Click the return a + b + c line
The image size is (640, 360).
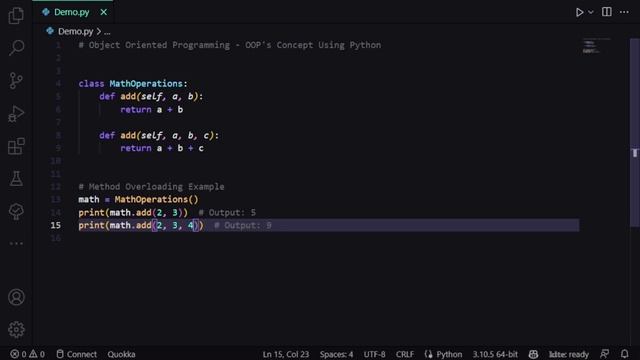tap(162, 148)
